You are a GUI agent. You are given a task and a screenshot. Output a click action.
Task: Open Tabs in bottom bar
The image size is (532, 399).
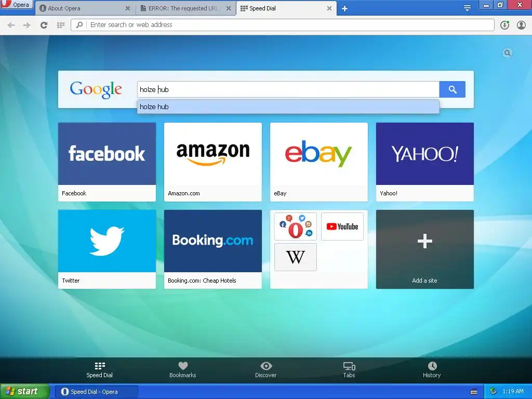click(x=349, y=370)
